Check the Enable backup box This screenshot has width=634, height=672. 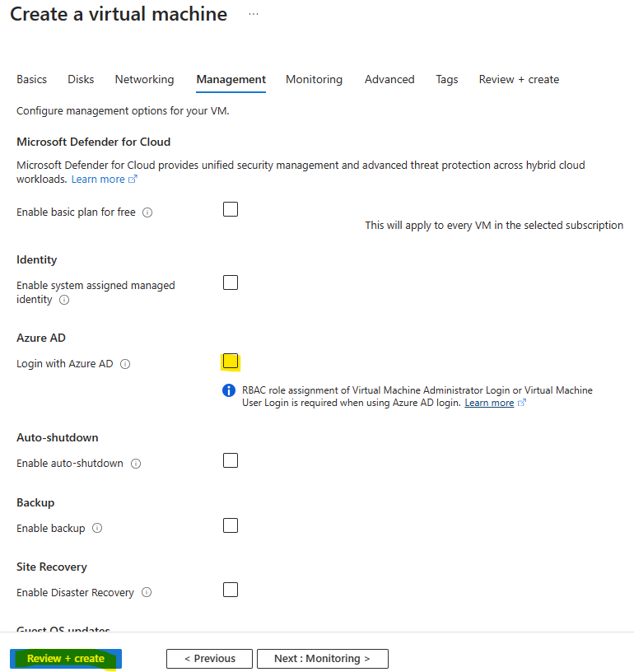tap(231, 525)
